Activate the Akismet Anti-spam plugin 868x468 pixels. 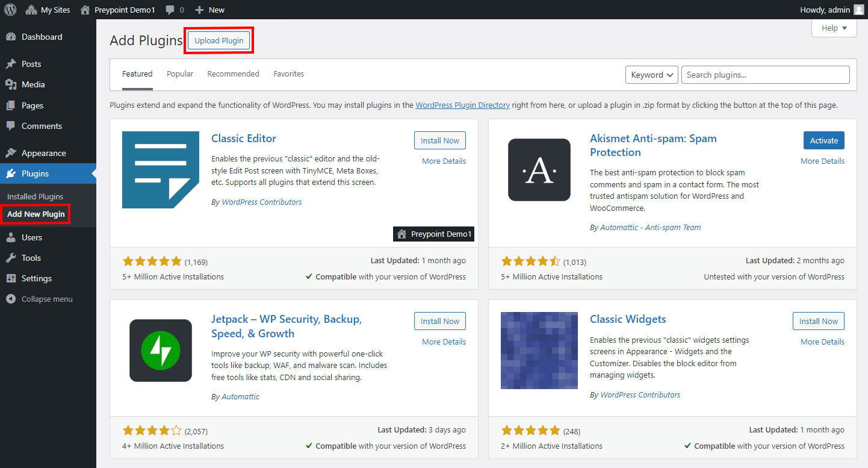(823, 140)
